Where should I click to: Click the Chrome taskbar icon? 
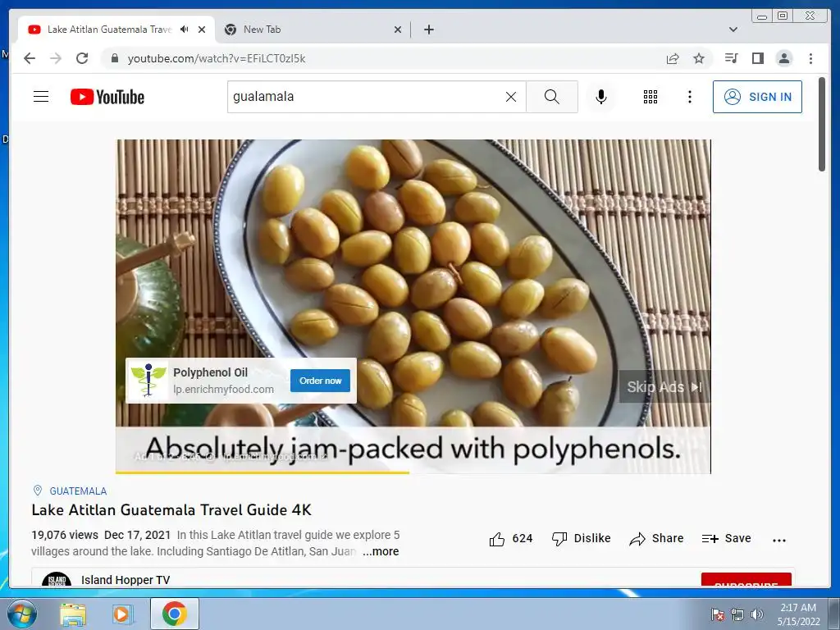pos(175,614)
